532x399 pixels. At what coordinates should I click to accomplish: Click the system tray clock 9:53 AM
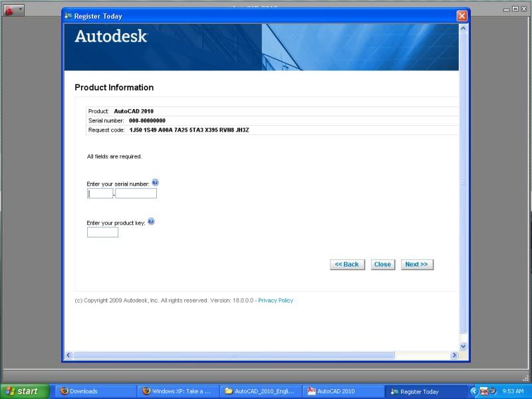click(513, 391)
